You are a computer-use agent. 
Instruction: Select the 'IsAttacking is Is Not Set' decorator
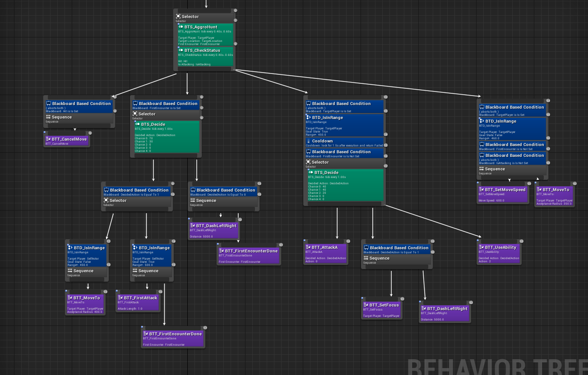pyautogui.click(x=512, y=158)
